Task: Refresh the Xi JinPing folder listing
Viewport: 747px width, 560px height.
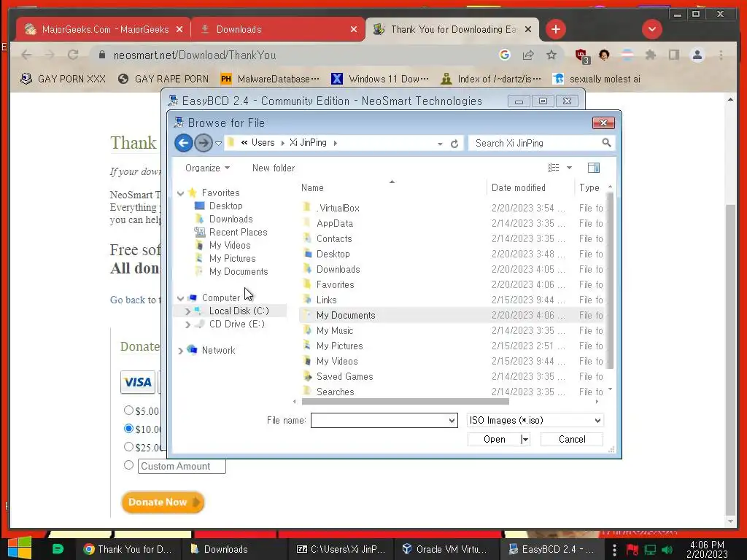Action: pyautogui.click(x=454, y=144)
